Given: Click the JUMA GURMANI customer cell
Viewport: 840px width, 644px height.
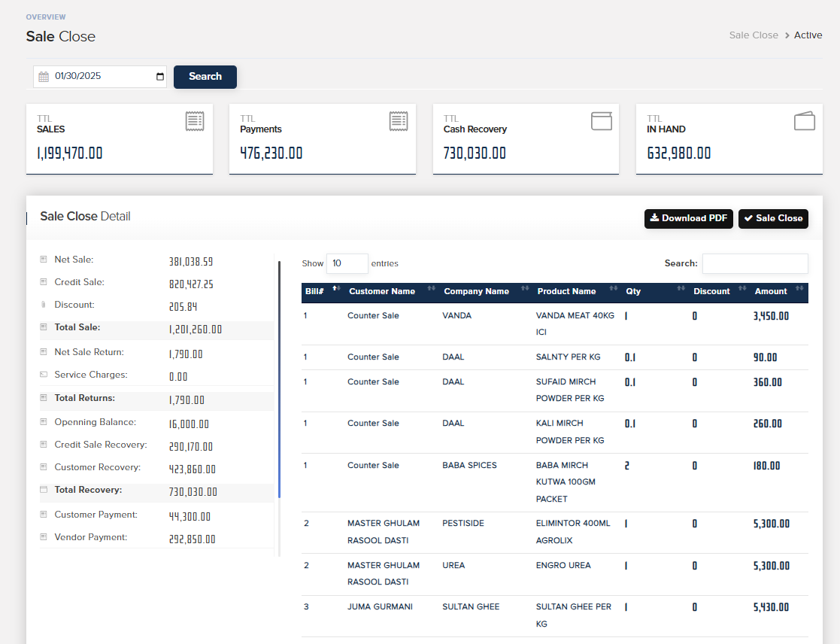Looking at the screenshot, I should (x=380, y=606).
